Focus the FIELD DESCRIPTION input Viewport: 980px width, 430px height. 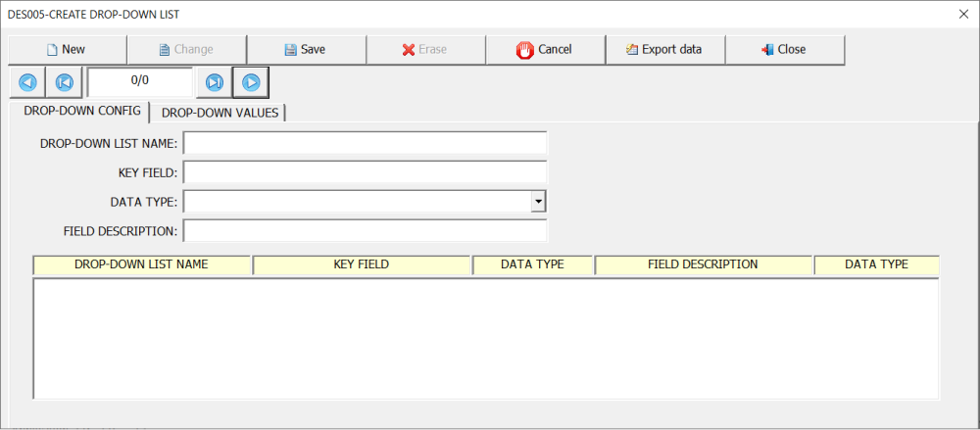365,231
